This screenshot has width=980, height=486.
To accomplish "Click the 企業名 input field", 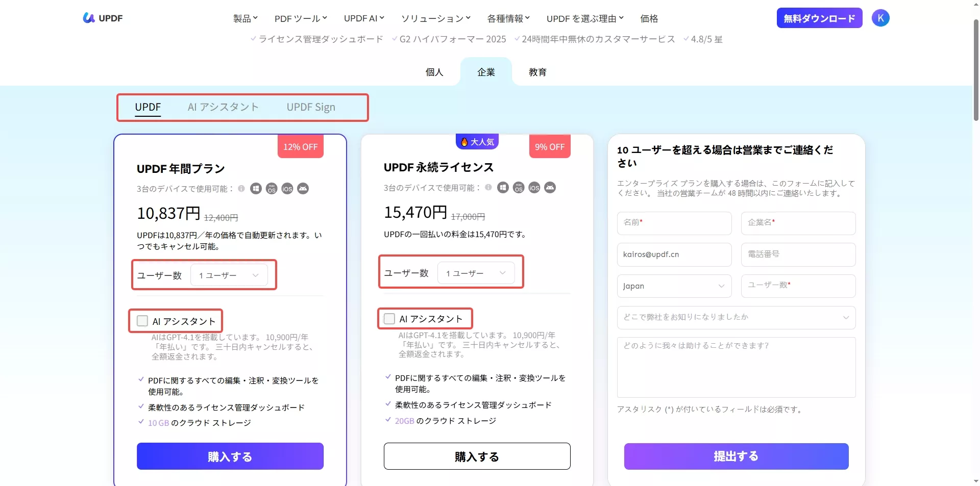I will (x=798, y=223).
